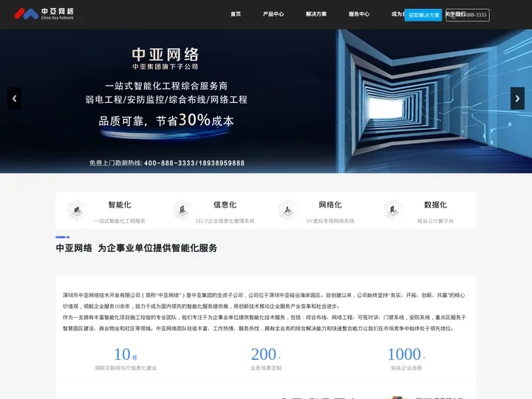Open the 首页 menu item
Viewport: 532px width, 399px height.
[236, 14]
